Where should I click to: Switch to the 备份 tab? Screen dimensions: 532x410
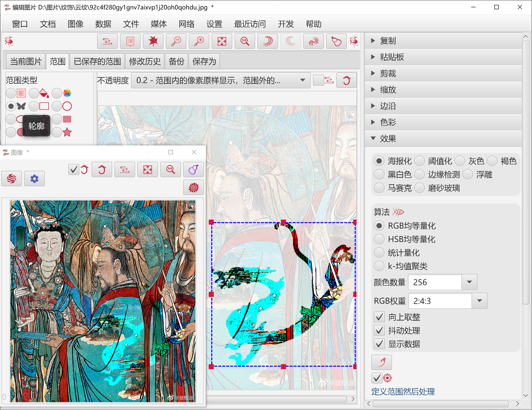(176, 61)
